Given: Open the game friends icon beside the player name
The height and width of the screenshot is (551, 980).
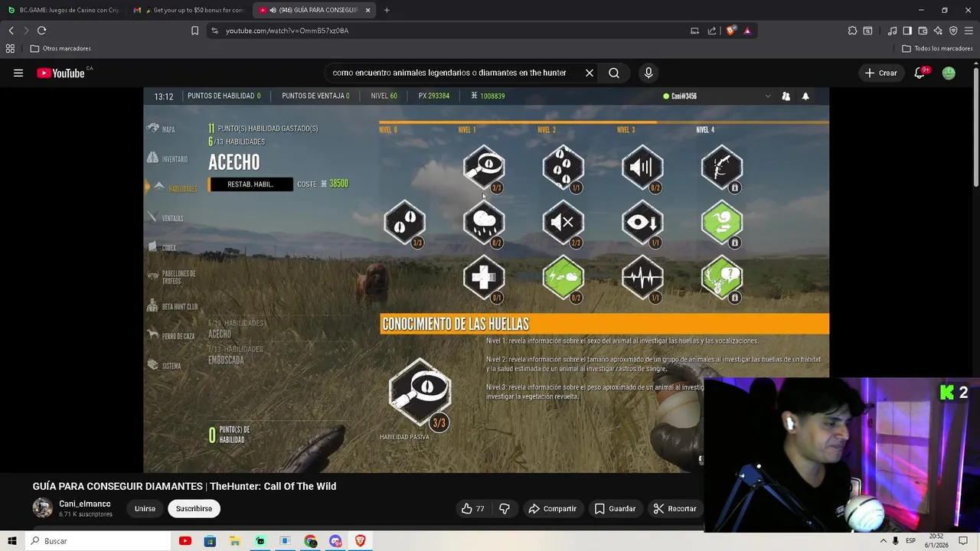Looking at the screenshot, I should click(786, 96).
